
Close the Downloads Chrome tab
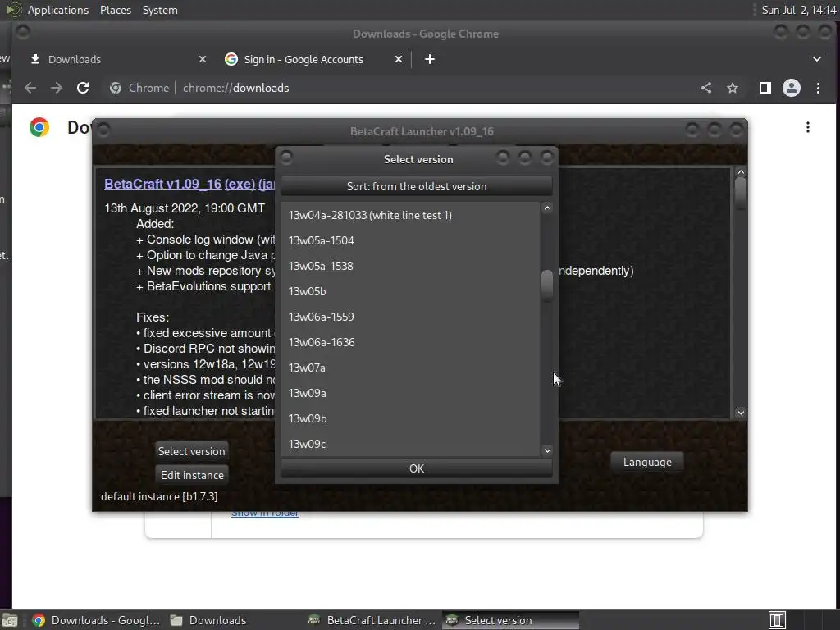point(203,59)
